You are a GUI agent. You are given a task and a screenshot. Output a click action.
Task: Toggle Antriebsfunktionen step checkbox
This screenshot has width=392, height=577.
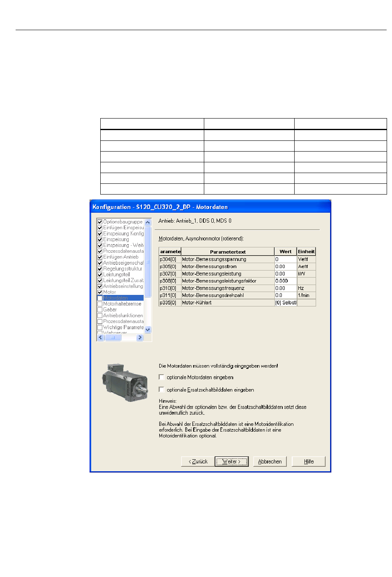click(100, 316)
